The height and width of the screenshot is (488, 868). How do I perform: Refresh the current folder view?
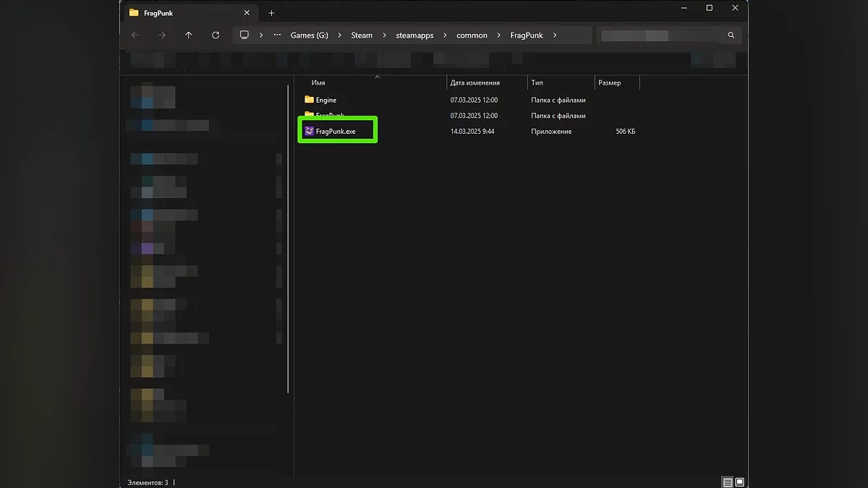pos(216,35)
